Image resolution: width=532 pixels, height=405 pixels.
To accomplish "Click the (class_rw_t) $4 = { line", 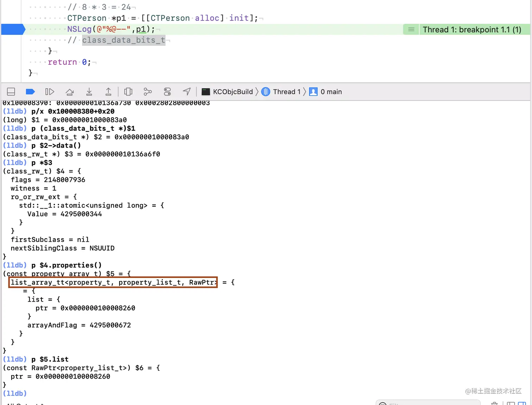I will tap(42, 171).
